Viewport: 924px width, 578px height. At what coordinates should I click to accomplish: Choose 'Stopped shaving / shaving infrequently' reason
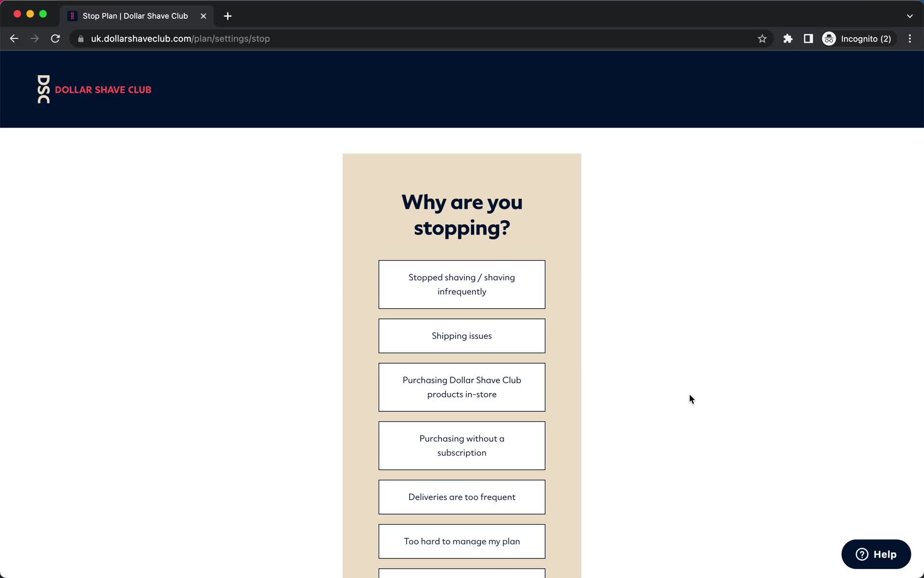click(x=462, y=284)
